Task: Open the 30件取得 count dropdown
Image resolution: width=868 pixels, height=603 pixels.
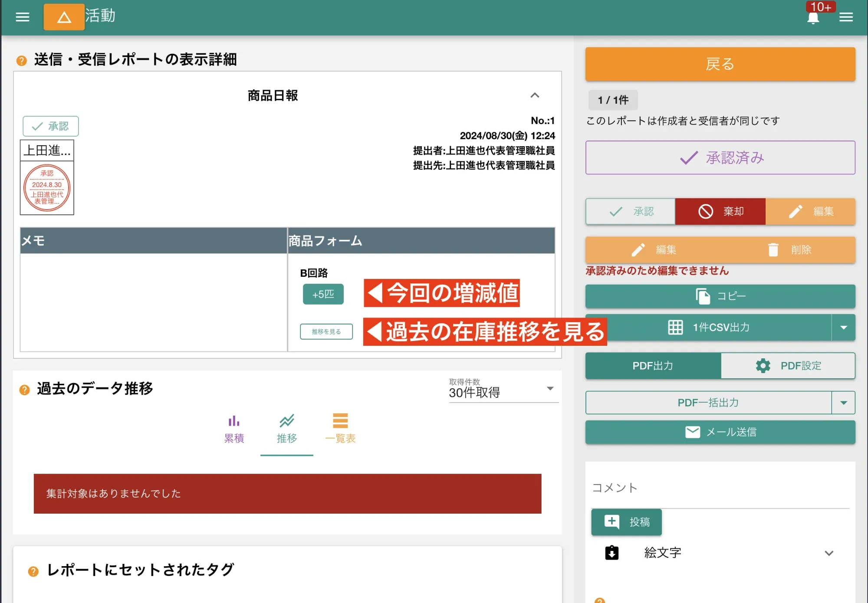Action: pos(550,389)
